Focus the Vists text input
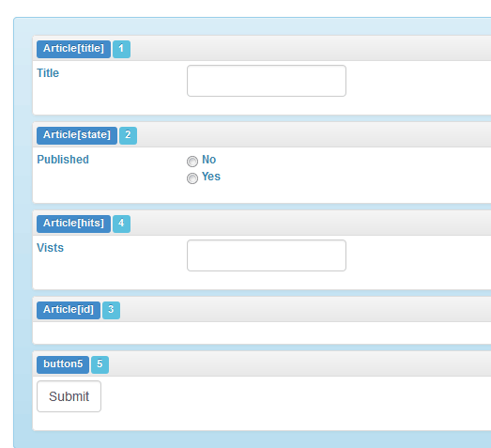 tap(267, 255)
